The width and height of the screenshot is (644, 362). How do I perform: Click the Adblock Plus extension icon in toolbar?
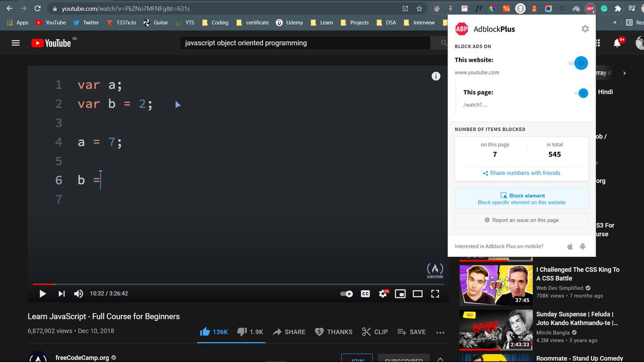coord(590,9)
